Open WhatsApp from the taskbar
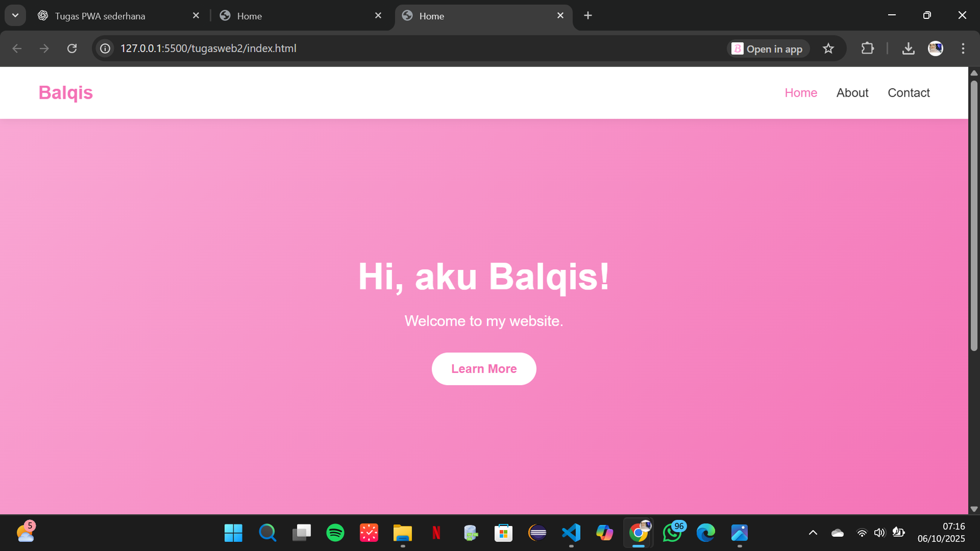Image resolution: width=980 pixels, height=551 pixels. 672,533
